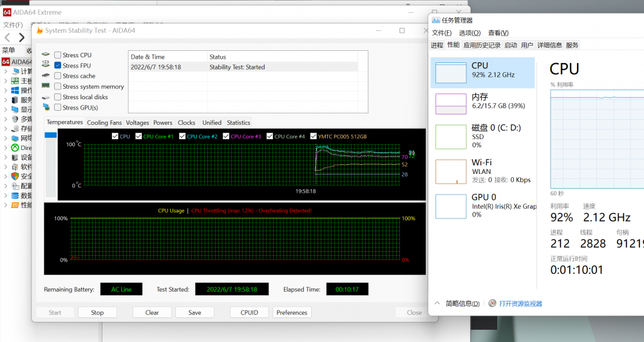Click the GPU icon beside Stress GPU(s)
Image resolution: width=644 pixels, height=342 pixels.
click(46, 107)
